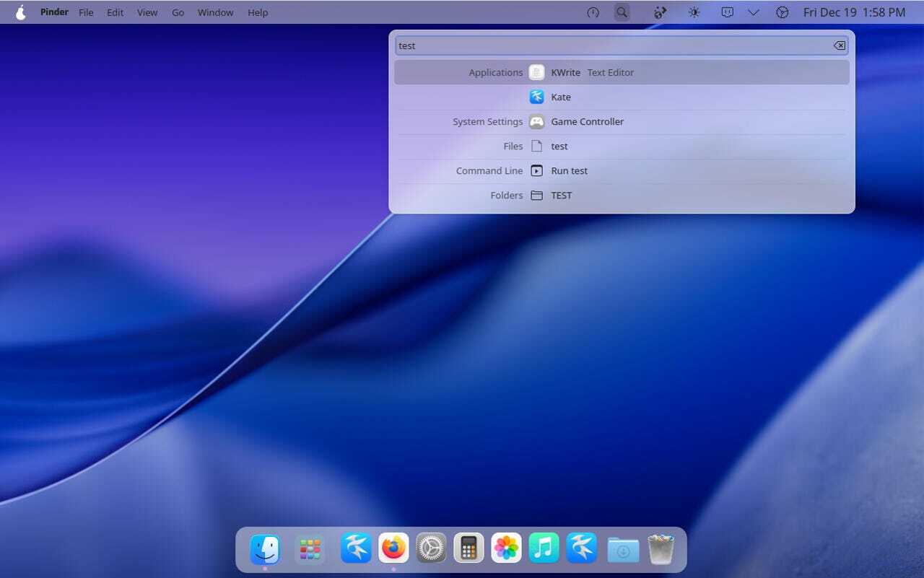Click the search input field containing test
Screen dimensions: 924x578
pyautogui.click(x=614, y=45)
